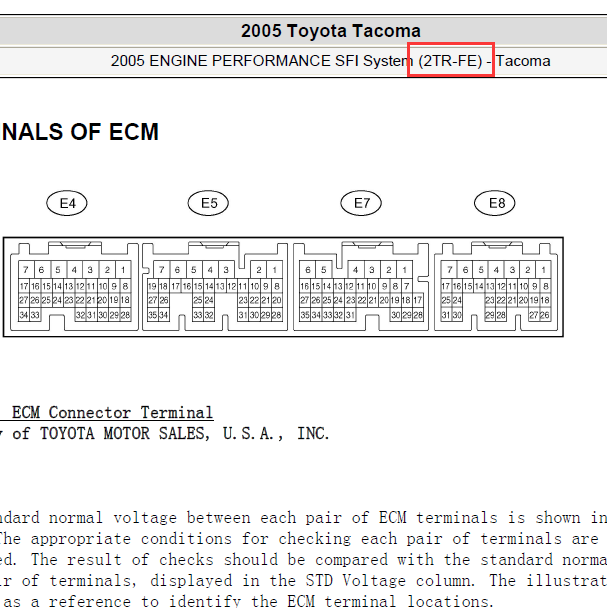Select the E4 connector oval label
This screenshot has width=607, height=608.
(67, 203)
